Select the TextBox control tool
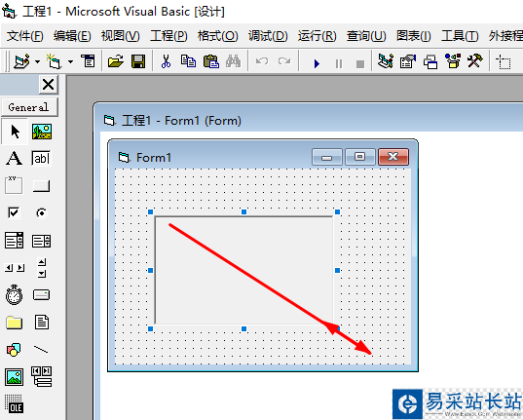Image resolution: width=523 pixels, height=420 pixels. click(41, 158)
